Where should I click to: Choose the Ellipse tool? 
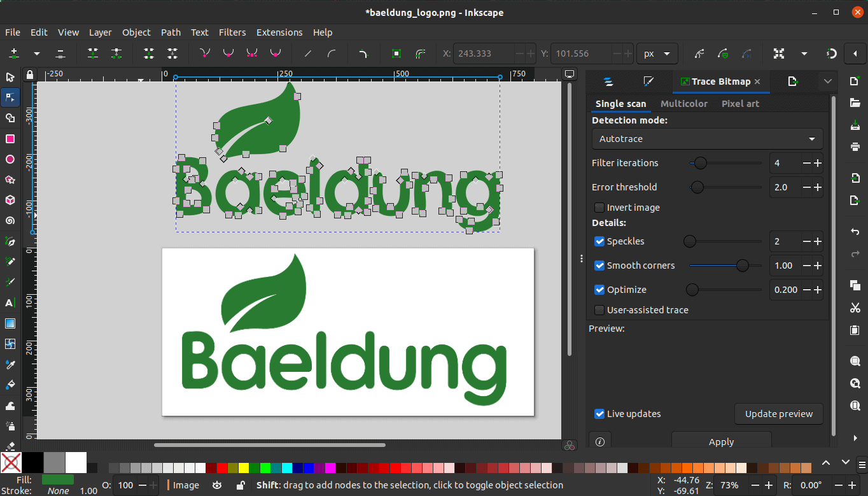10,159
